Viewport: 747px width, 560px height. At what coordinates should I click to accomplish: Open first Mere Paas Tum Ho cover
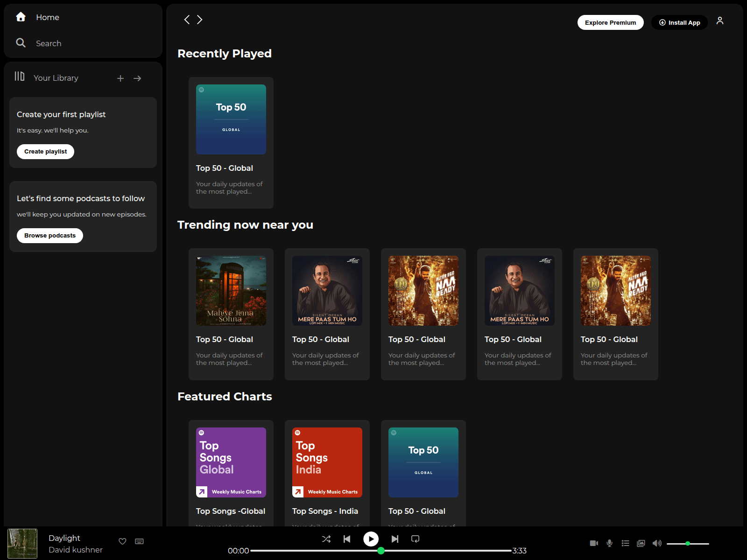[x=327, y=291]
